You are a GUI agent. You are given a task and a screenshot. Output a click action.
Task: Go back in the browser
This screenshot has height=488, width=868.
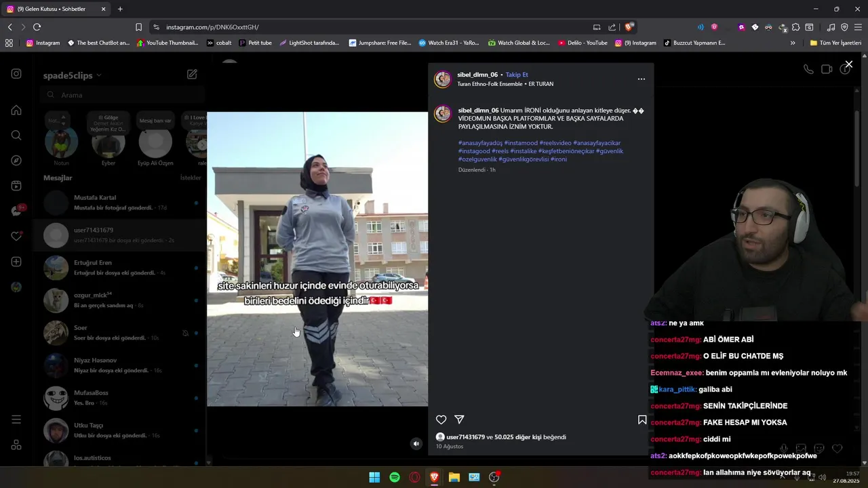(9, 27)
